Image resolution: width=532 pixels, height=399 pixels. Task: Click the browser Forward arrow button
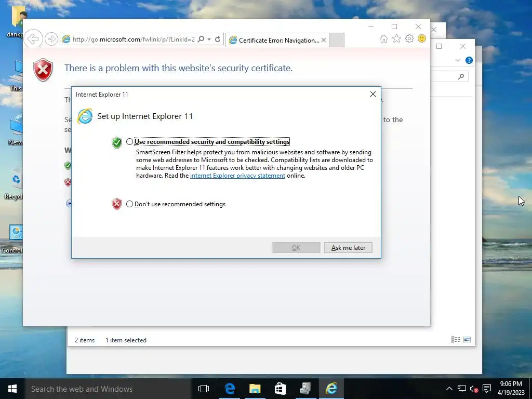51,39
